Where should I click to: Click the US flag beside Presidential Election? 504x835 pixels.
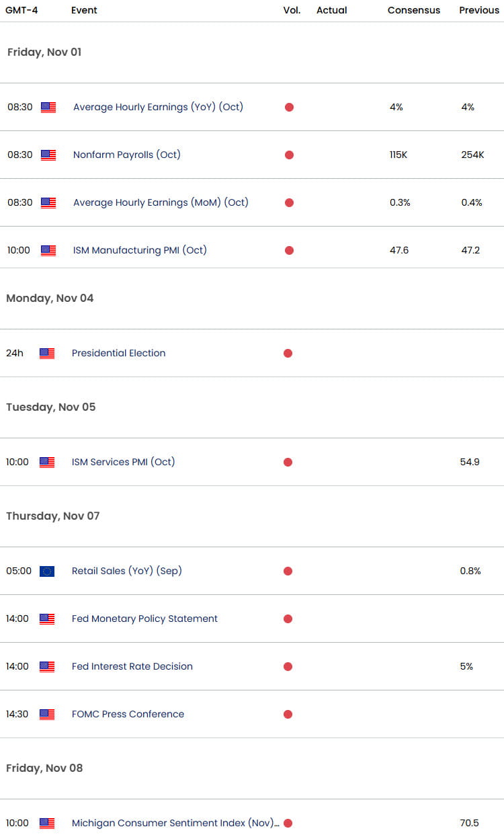tap(47, 353)
